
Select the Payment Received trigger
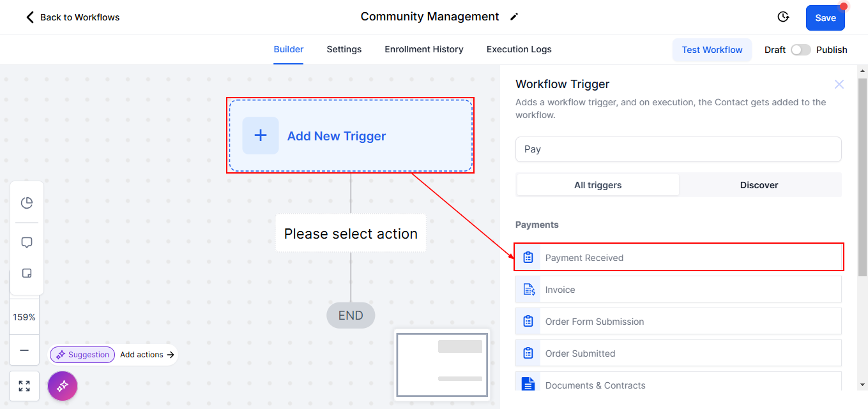(x=678, y=257)
